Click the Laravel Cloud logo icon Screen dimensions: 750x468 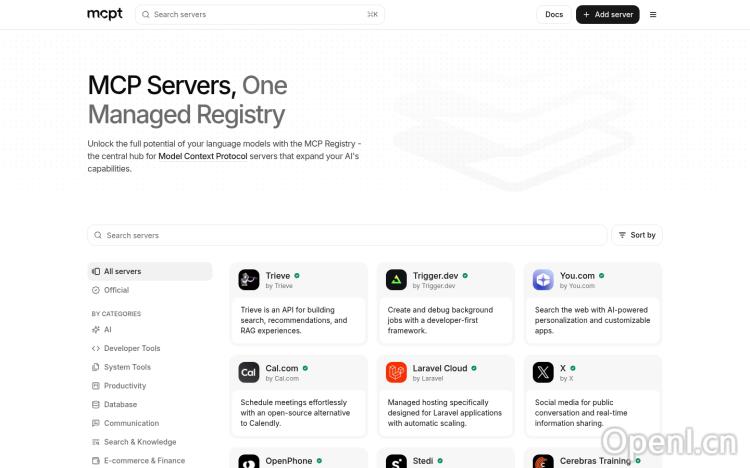(396, 373)
